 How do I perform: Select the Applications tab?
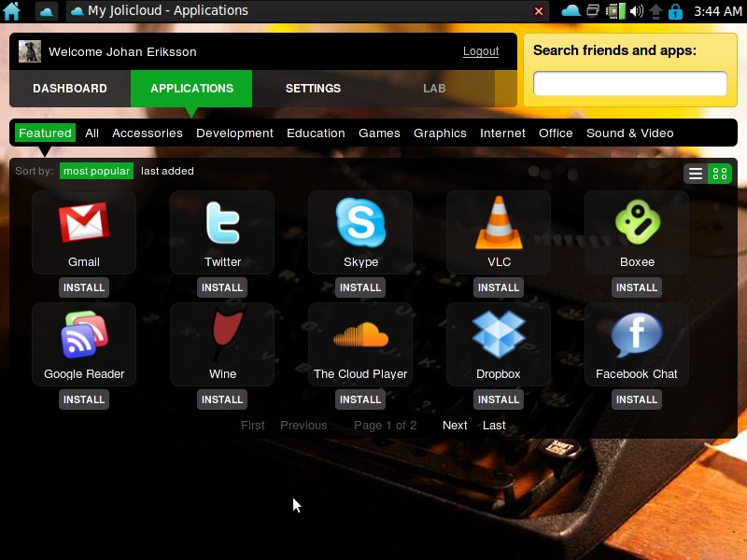191,89
